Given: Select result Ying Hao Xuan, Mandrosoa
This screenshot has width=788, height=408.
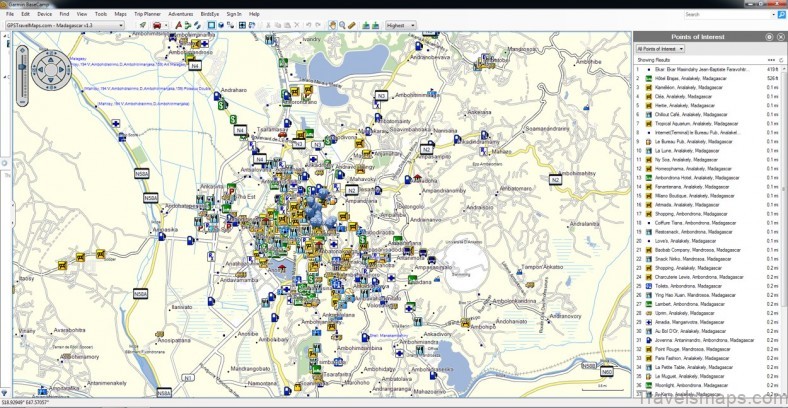Looking at the screenshot, I should pyautogui.click(x=708, y=295).
